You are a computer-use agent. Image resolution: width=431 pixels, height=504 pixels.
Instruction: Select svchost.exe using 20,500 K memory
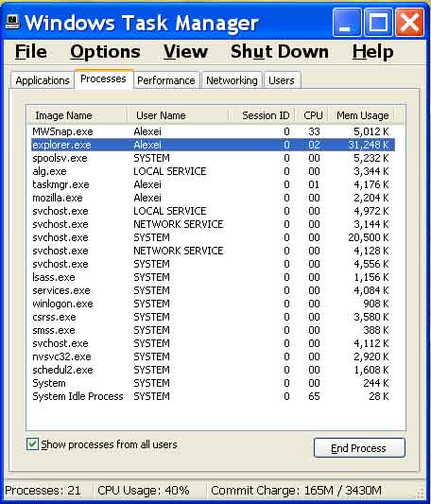[213, 237]
